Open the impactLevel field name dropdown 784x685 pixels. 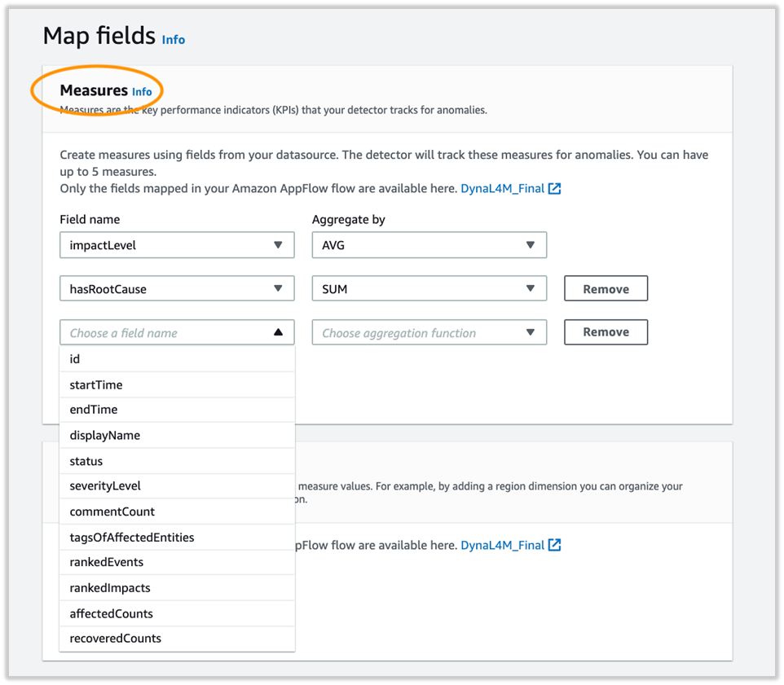point(177,245)
